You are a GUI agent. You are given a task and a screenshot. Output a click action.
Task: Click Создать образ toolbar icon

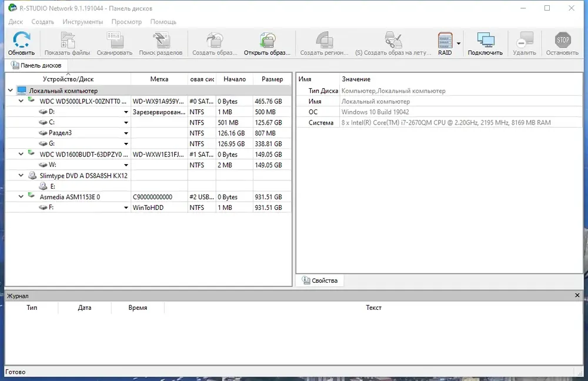pyautogui.click(x=215, y=40)
